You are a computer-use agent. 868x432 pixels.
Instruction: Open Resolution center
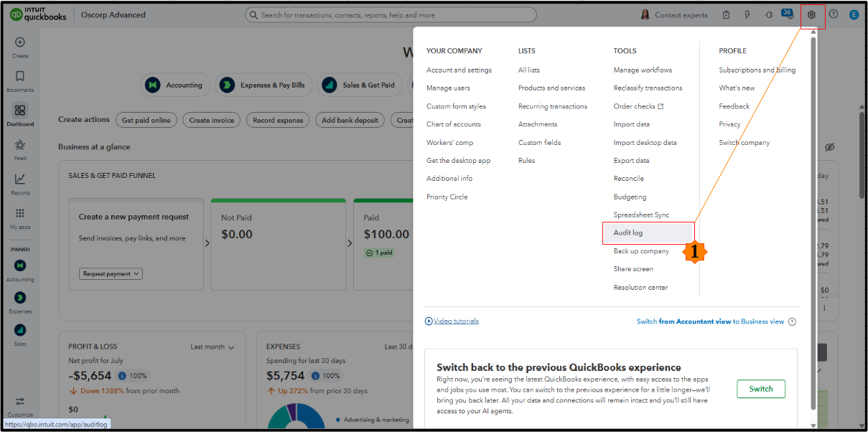pyautogui.click(x=640, y=287)
